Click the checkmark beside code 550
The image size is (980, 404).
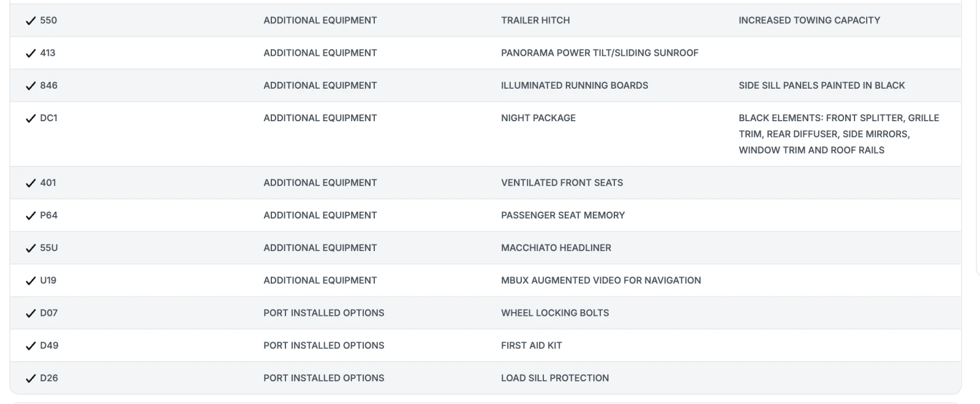click(31, 21)
